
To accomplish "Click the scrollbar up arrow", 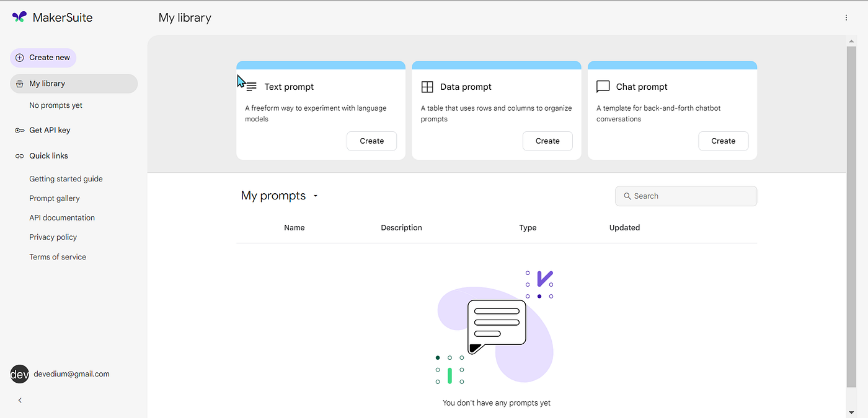I will click(x=851, y=41).
